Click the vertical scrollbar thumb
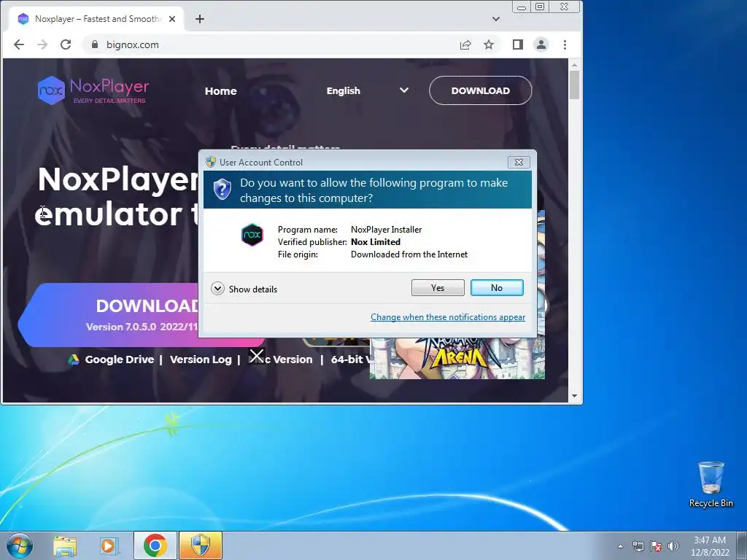The image size is (747, 560). tap(575, 85)
